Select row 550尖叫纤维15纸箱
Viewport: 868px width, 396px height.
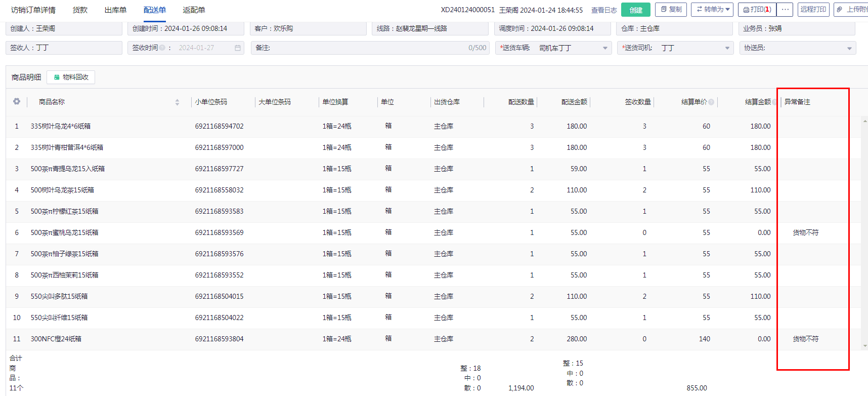click(x=433, y=318)
